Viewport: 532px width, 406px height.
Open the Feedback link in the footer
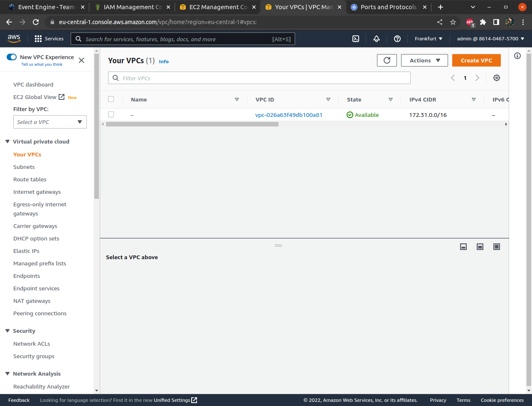click(x=19, y=400)
